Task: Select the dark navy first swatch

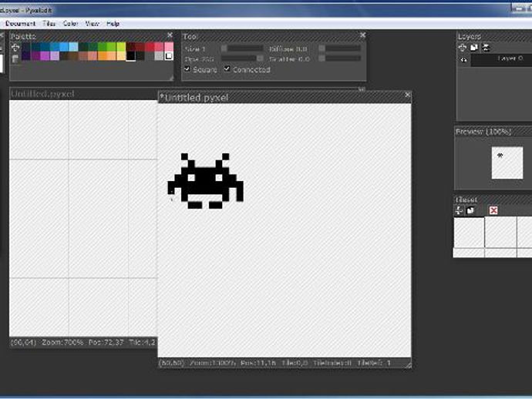Action: (26, 47)
